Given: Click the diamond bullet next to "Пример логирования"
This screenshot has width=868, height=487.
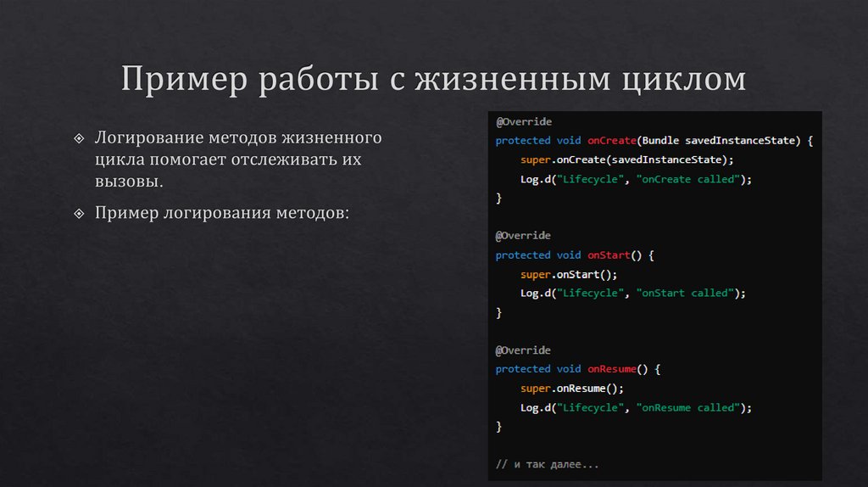Looking at the screenshot, I should (79, 213).
